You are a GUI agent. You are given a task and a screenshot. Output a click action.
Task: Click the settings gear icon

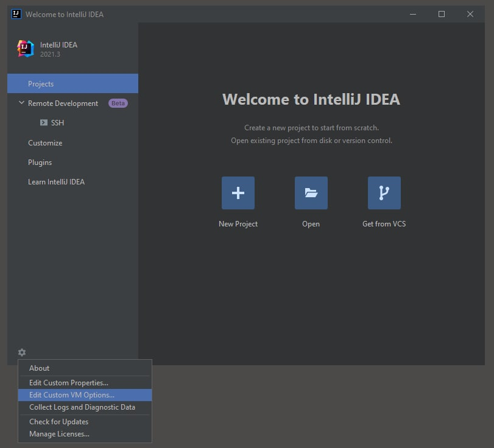(22, 352)
